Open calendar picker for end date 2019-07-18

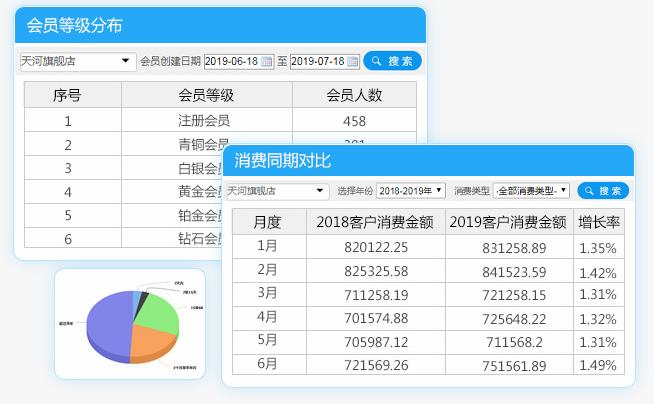tap(352, 61)
